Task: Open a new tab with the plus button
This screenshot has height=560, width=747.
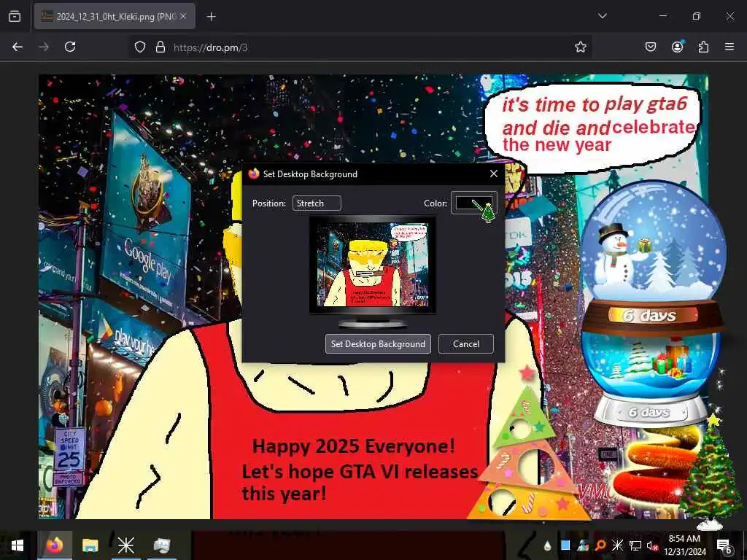Action: coord(211,17)
